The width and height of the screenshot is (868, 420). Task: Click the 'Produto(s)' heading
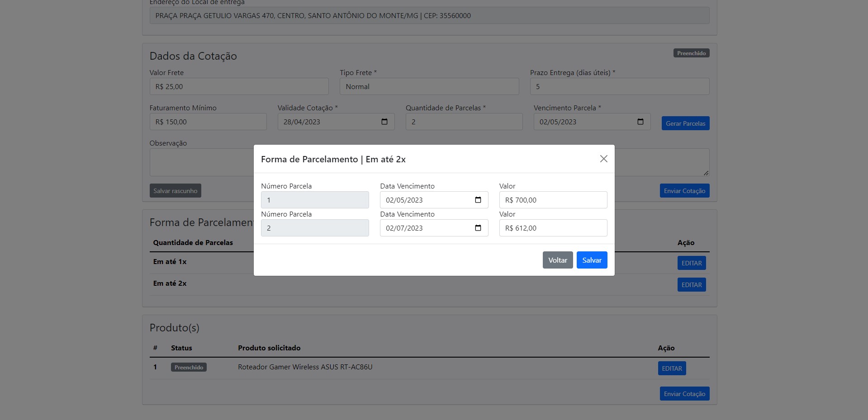click(174, 327)
